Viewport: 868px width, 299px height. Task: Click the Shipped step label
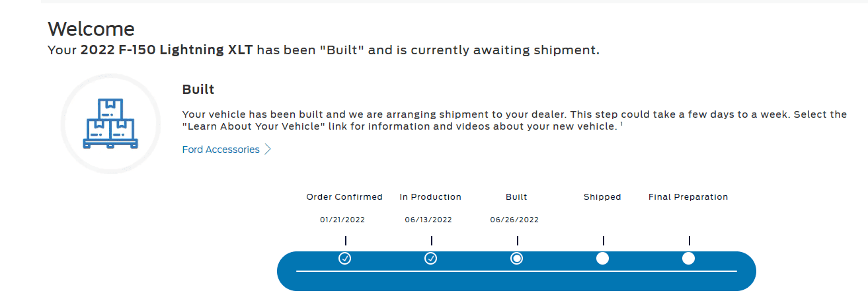(x=602, y=197)
